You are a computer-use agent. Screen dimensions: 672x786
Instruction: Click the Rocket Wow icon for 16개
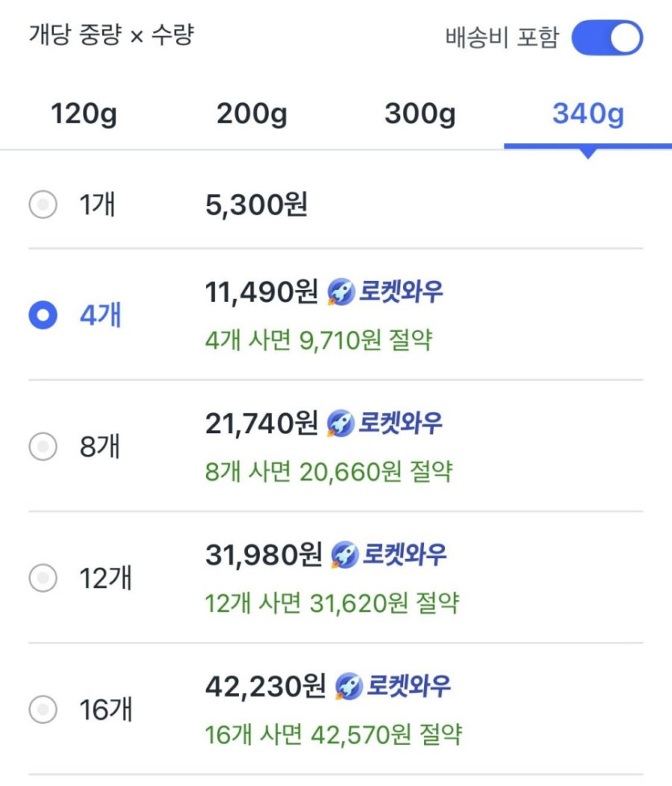[348, 686]
